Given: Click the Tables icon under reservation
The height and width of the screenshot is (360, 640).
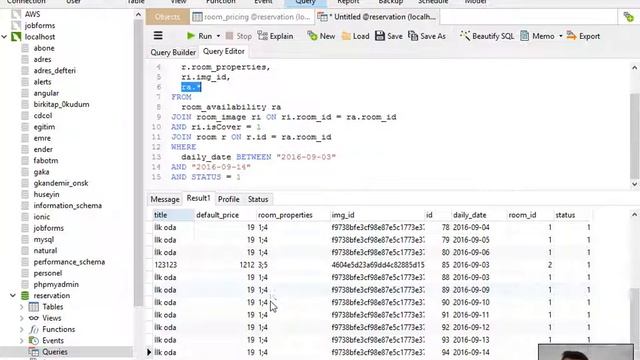Looking at the screenshot, I should pos(33,307).
